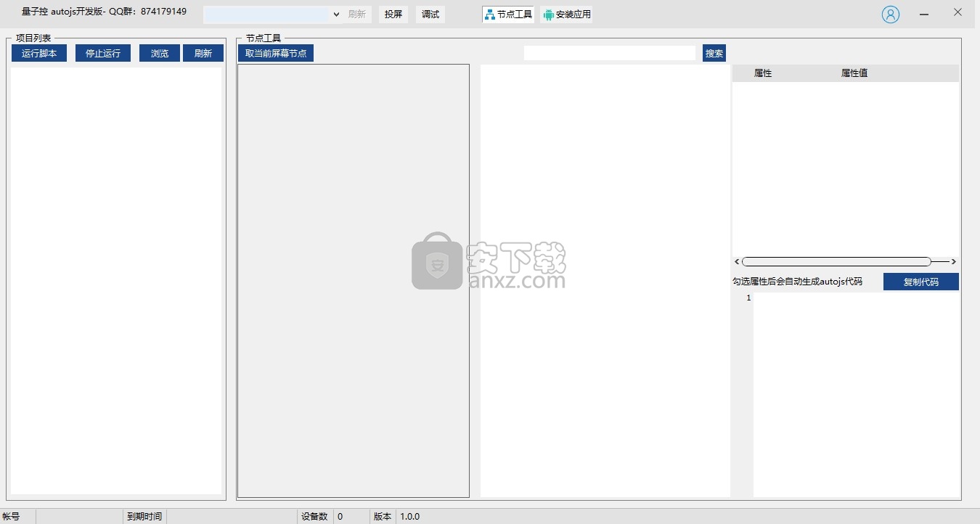This screenshot has width=980, height=524.
Task: Click the 设备数 status bar label
Action: click(314, 517)
